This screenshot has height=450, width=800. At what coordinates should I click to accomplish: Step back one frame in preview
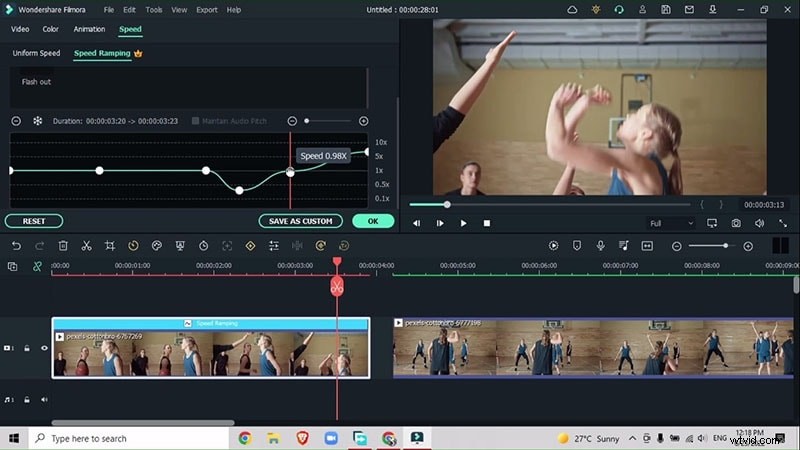pyautogui.click(x=417, y=223)
